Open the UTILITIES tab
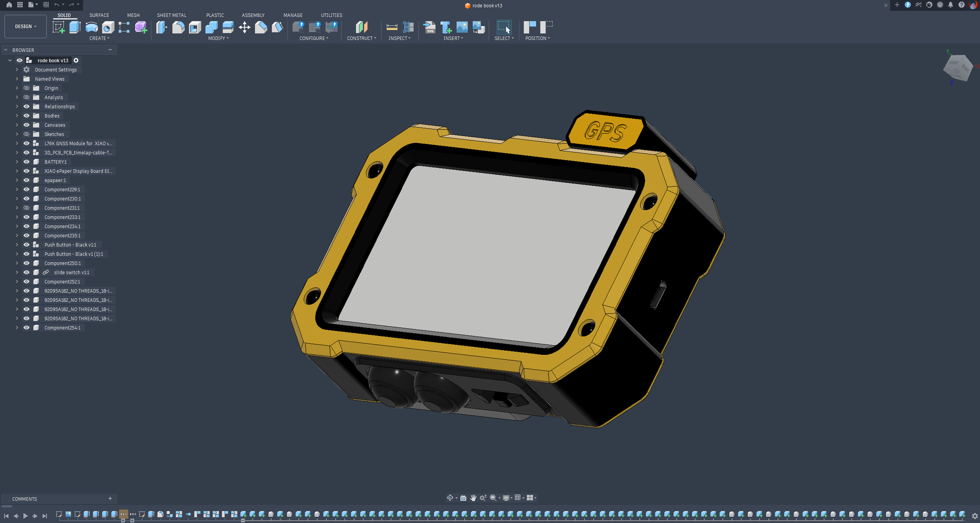 332,15
